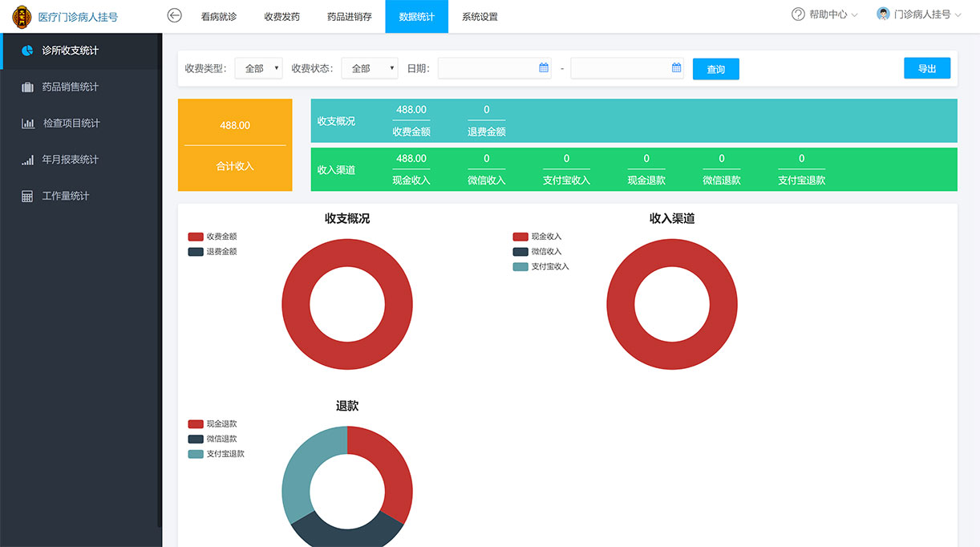The width and height of the screenshot is (980, 547).
Task: Toggle 支付宝退款 legend in 退款 chart
Action: pyautogui.click(x=217, y=454)
